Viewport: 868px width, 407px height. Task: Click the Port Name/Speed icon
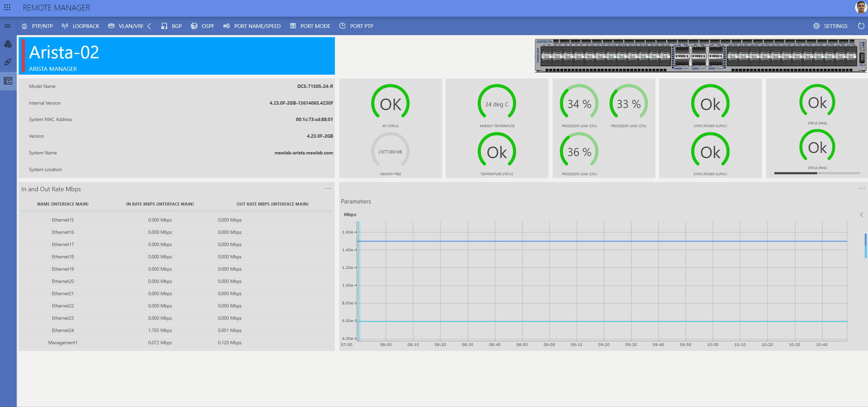pos(227,26)
